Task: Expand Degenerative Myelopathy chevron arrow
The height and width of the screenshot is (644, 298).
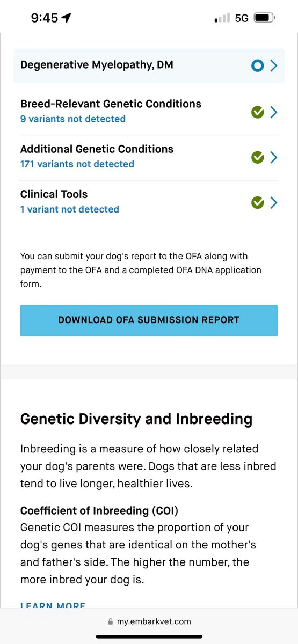Action: [274, 66]
